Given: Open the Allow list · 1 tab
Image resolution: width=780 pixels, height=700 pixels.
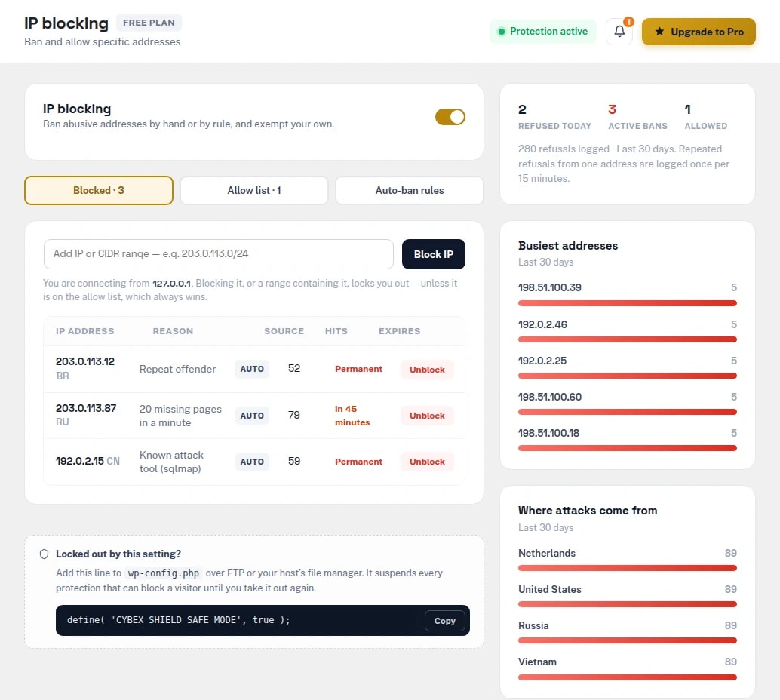Looking at the screenshot, I should 254,190.
